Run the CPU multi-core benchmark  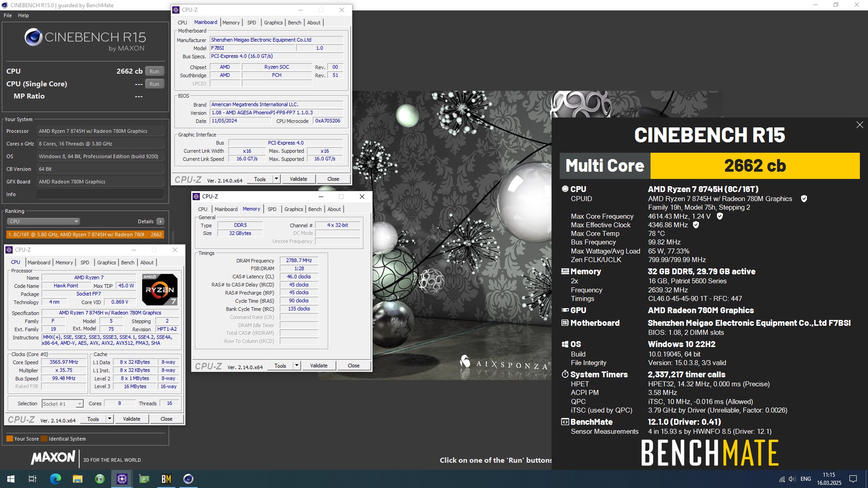154,71
